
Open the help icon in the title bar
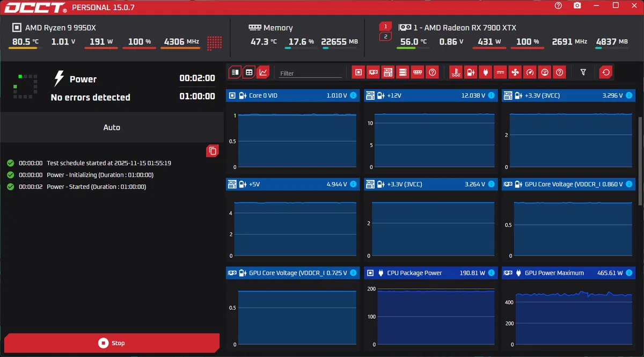[x=558, y=5]
